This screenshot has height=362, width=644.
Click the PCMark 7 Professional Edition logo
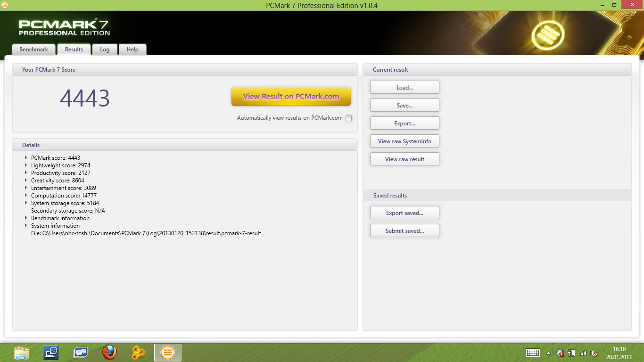click(x=64, y=28)
